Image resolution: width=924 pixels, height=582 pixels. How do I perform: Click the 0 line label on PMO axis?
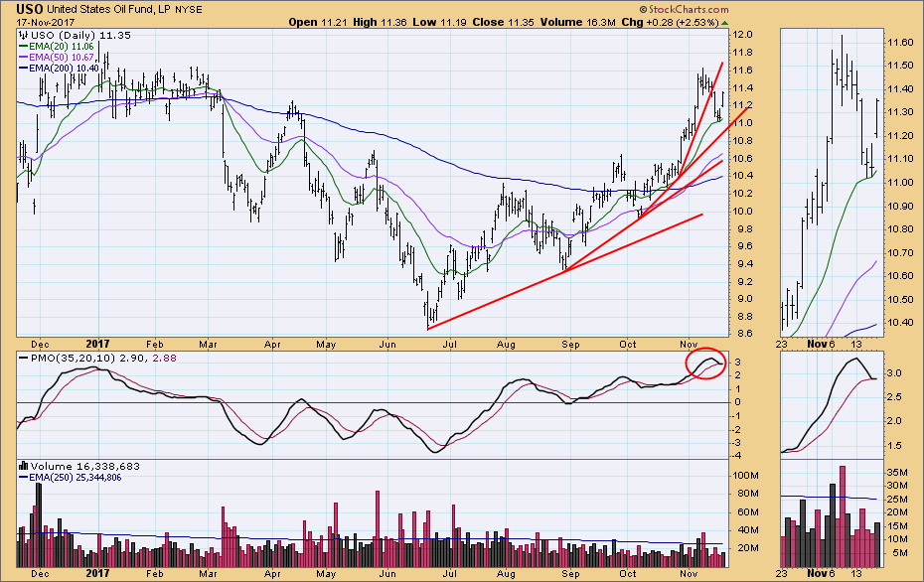737,402
